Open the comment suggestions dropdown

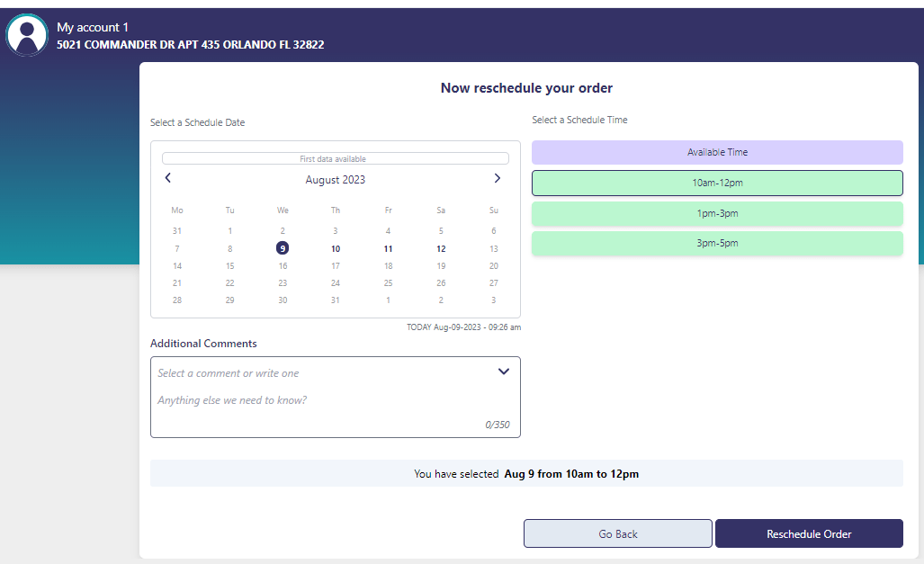pyautogui.click(x=504, y=371)
